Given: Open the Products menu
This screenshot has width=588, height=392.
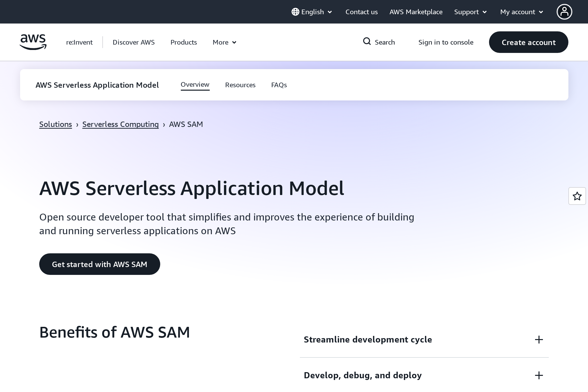Looking at the screenshot, I should pos(184,42).
